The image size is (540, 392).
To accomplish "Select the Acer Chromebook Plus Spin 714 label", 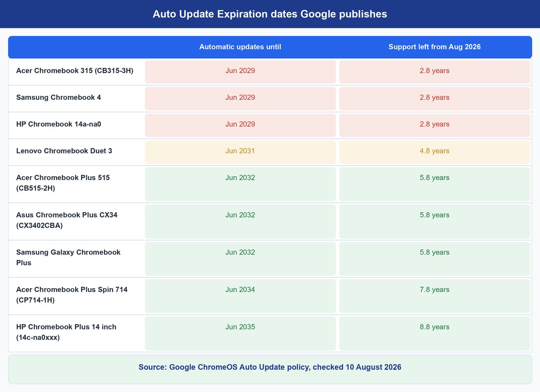I will click(x=72, y=294).
